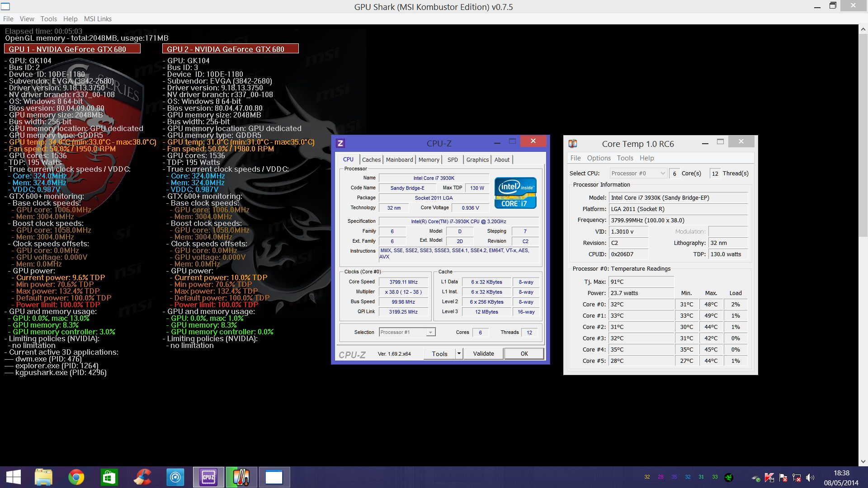868x488 pixels.
Task: Open the CCleaner taskbar icon
Action: coord(142,477)
